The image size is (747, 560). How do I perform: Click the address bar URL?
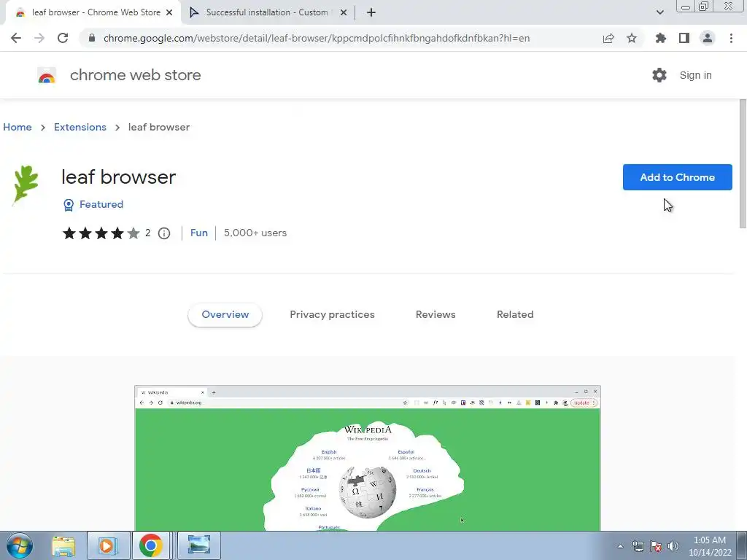(317, 38)
